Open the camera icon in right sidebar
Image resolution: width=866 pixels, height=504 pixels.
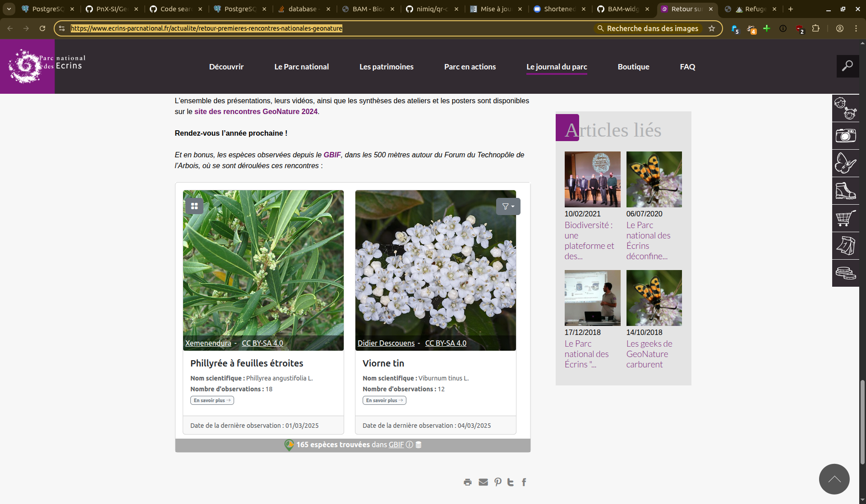pyautogui.click(x=845, y=136)
